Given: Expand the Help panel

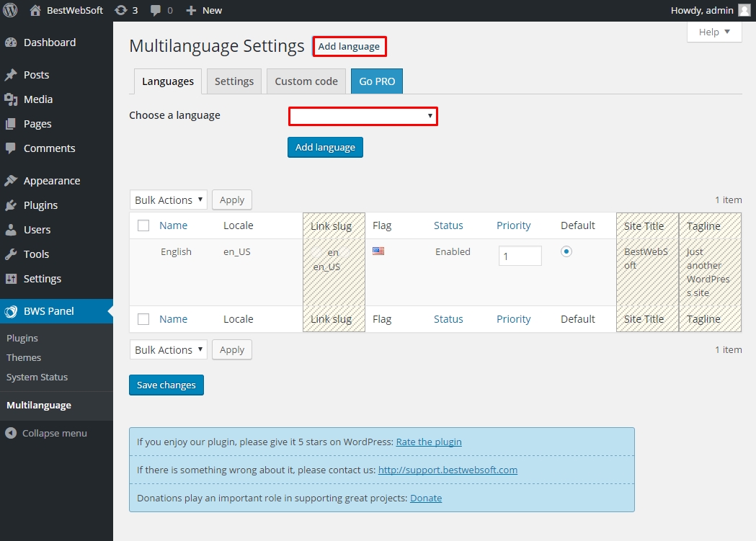Looking at the screenshot, I should click(x=714, y=32).
